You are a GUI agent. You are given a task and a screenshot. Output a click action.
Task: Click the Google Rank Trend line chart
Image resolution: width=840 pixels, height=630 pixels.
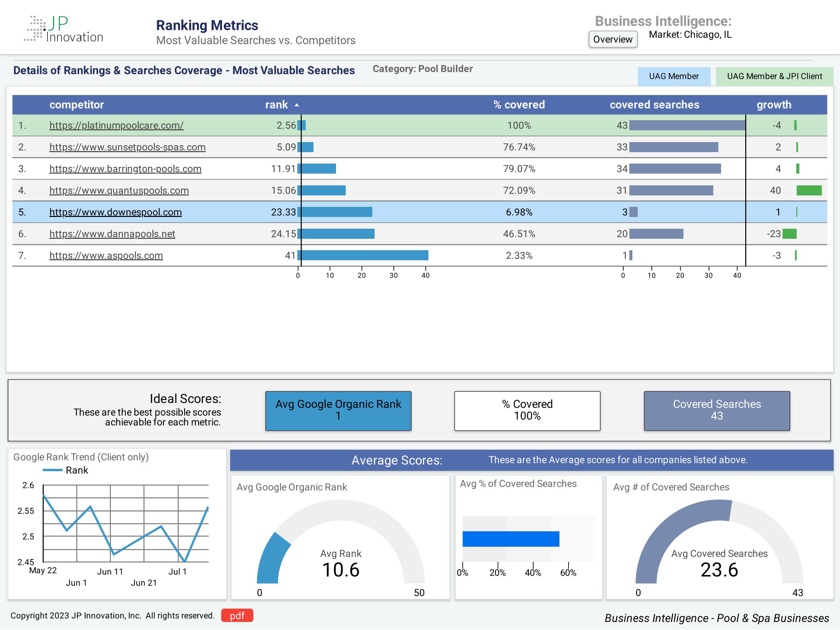pyautogui.click(x=126, y=523)
